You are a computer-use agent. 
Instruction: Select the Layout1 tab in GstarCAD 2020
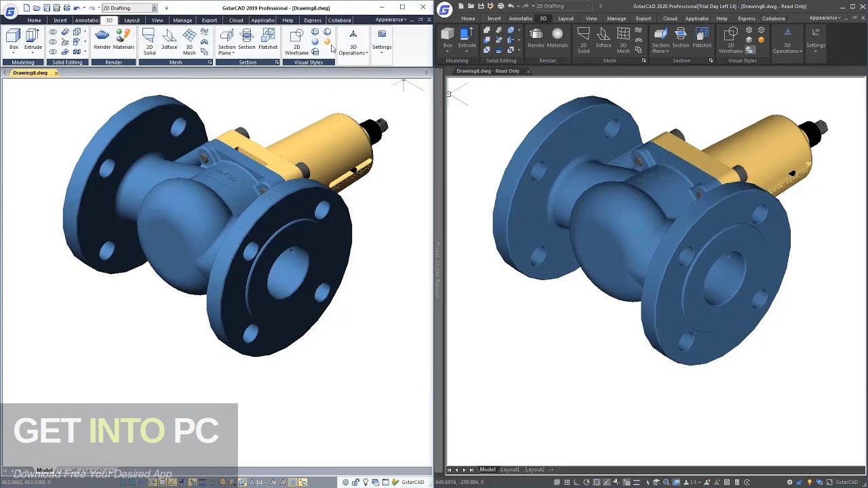tap(510, 470)
